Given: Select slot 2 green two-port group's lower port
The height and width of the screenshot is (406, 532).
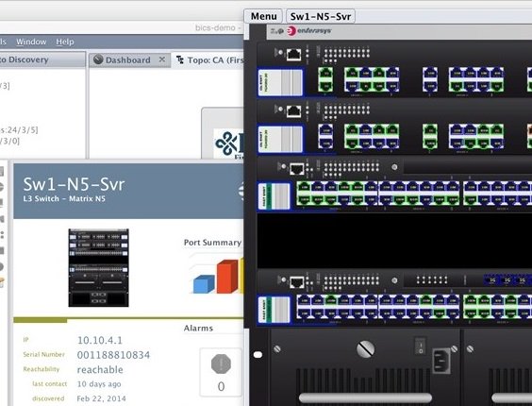Looking at the screenshot, I should [x=430, y=143].
